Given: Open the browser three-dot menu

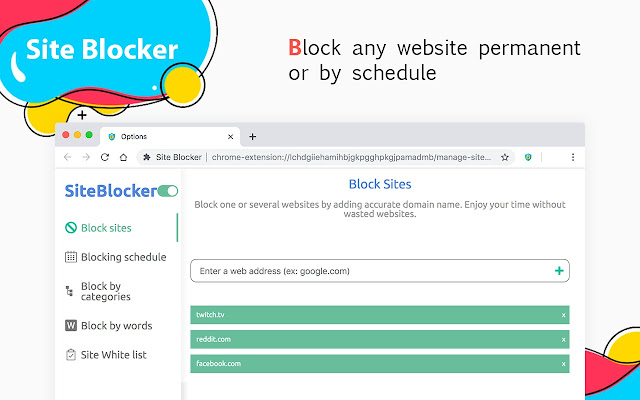Looking at the screenshot, I should 573,157.
